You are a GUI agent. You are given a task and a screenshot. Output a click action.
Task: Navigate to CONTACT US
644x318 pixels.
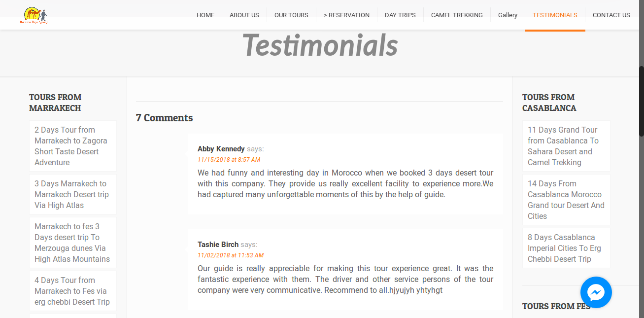click(611, 15)
